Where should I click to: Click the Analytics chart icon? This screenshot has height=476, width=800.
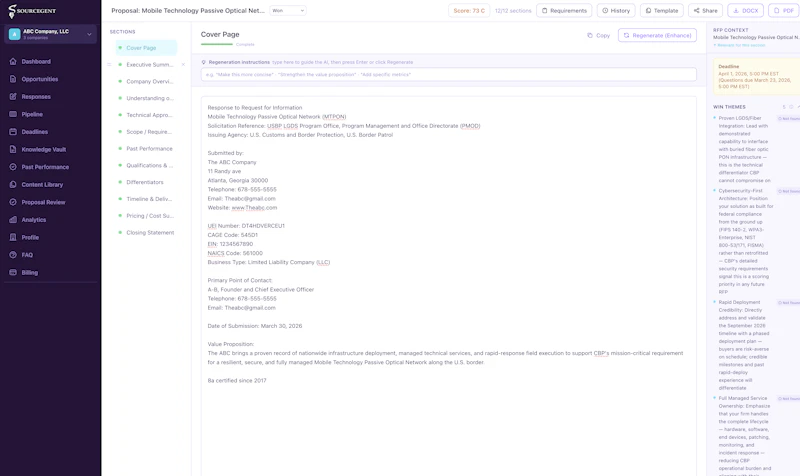[x=13, y=220]
